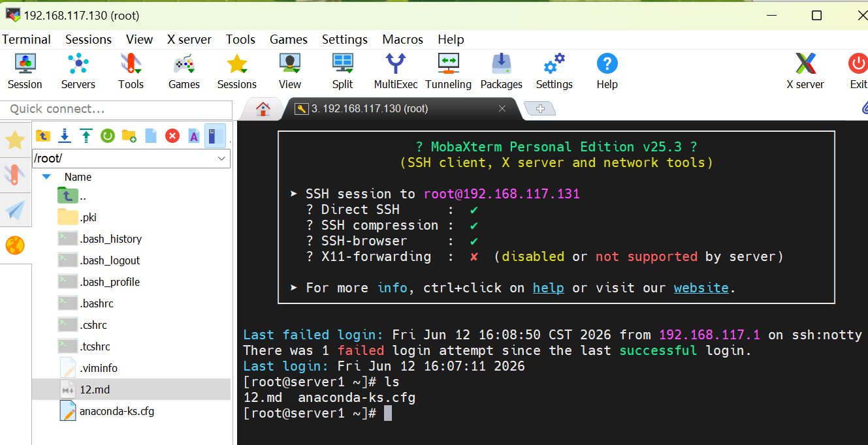The image size is (868, 445).
Task: Open the Servers toolbar icon
Action: [78, 71]
